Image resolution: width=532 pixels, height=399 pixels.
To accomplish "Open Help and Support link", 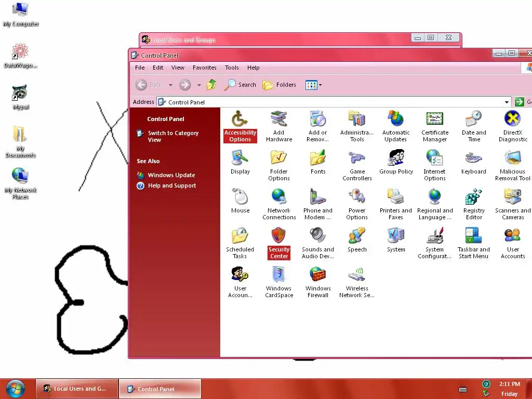I will [171, 185].
